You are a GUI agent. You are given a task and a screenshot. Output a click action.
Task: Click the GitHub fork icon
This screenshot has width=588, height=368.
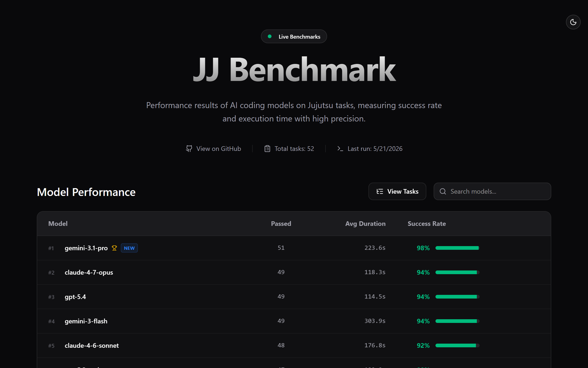coord(189,149)
